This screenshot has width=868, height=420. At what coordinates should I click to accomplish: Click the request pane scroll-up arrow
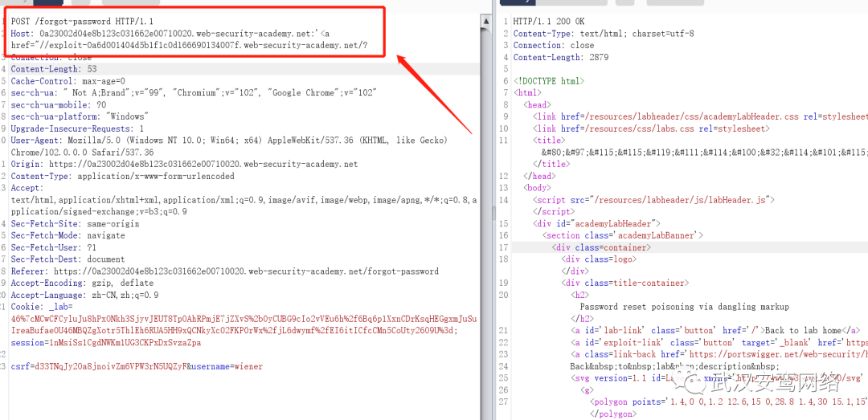click(485, 21)
